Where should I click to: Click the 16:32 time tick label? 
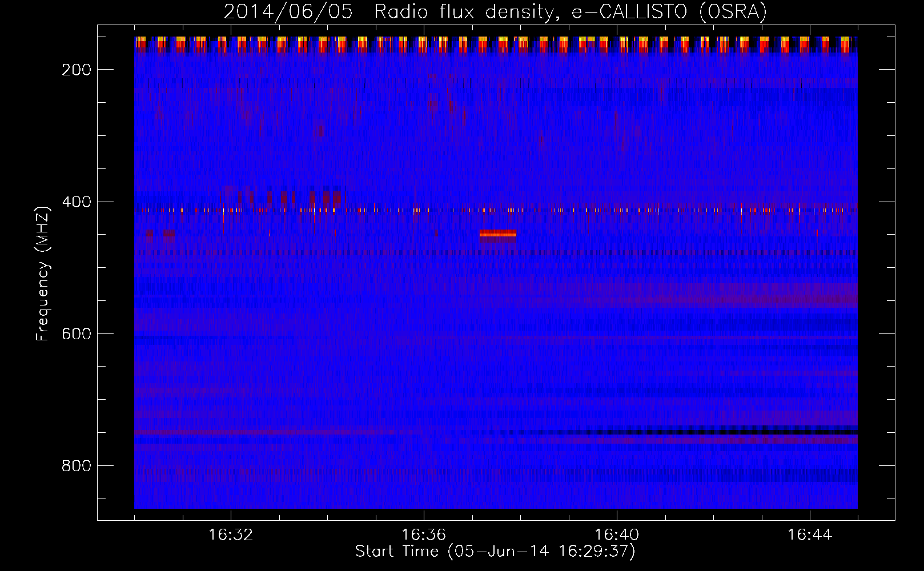tap(231, 535)
